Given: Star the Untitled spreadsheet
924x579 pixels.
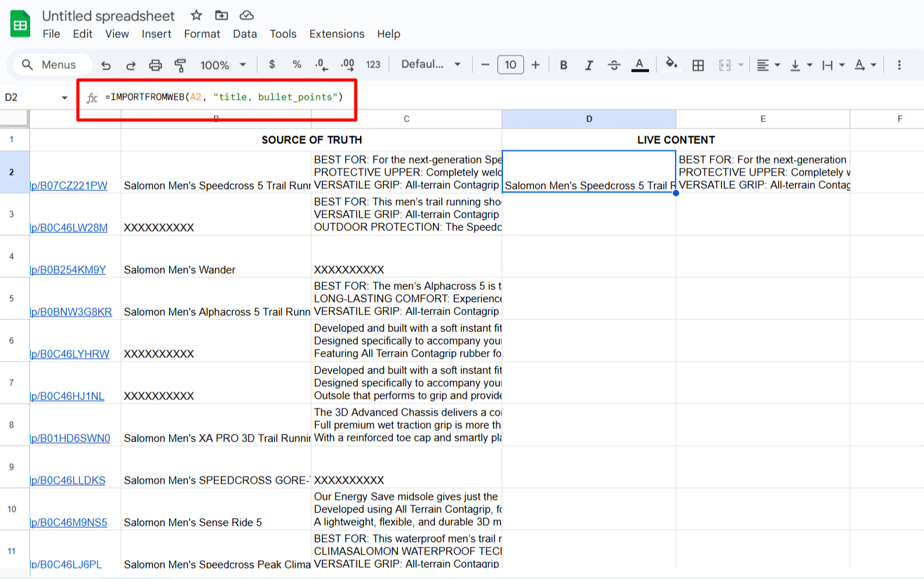Looking at the screenshot, I should point(196,15).
